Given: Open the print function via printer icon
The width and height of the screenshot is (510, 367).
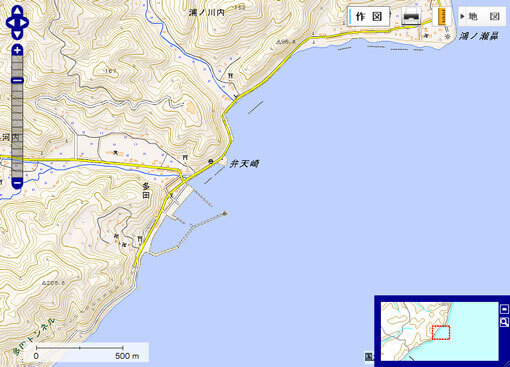Looking at the screenshot, I should [x=411, y=16].
